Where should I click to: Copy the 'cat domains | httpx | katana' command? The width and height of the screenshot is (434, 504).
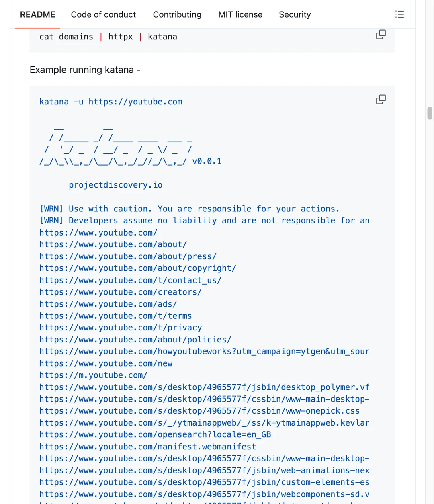click(x=381, y=35)
